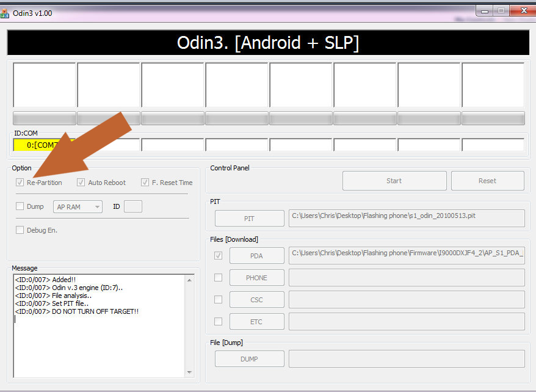Uncheck the PDA file checkbox
The width and height of the screenshot is (536, 392).
(x=218, y=255)
